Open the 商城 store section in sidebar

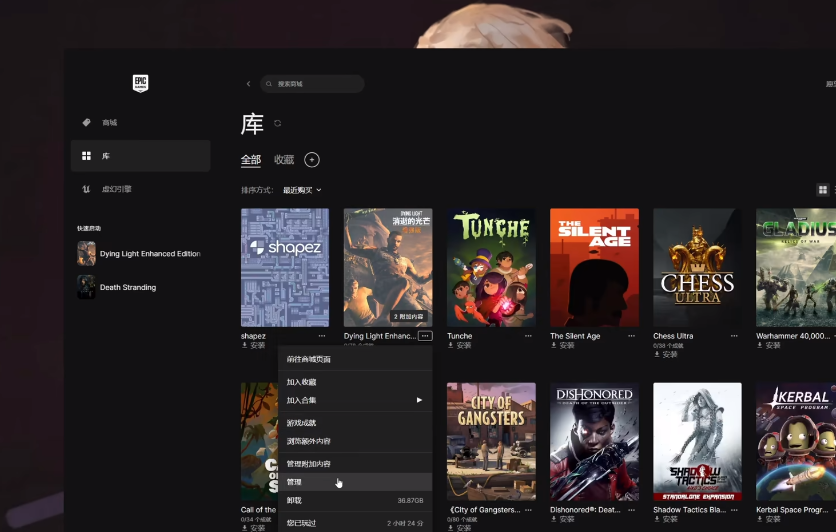tap(140, 123)
